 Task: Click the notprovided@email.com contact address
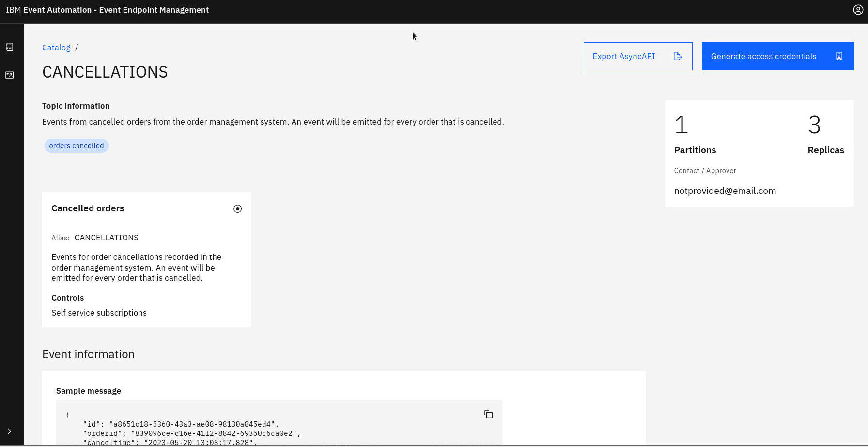point(725,191)
